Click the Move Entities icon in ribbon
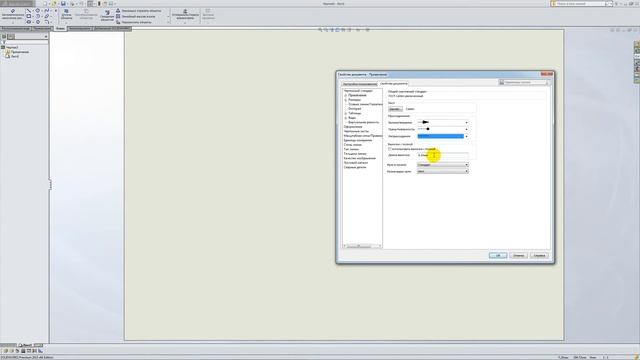The image size is (640, 360). click(x=118, y=22)
